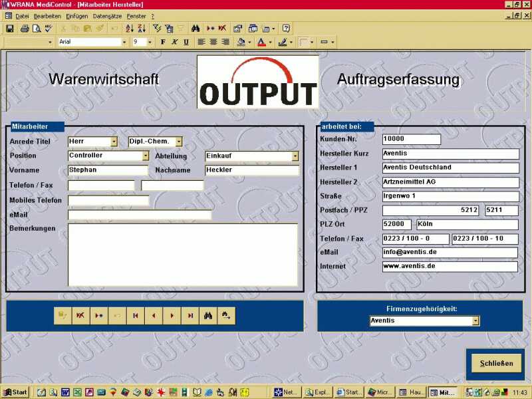Screen dimensions: 532x399
Task: Click the Schließen button
Action: point(496,364)
